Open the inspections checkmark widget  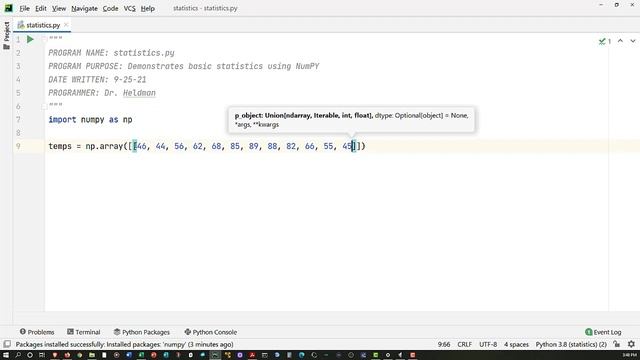point(605,41)
